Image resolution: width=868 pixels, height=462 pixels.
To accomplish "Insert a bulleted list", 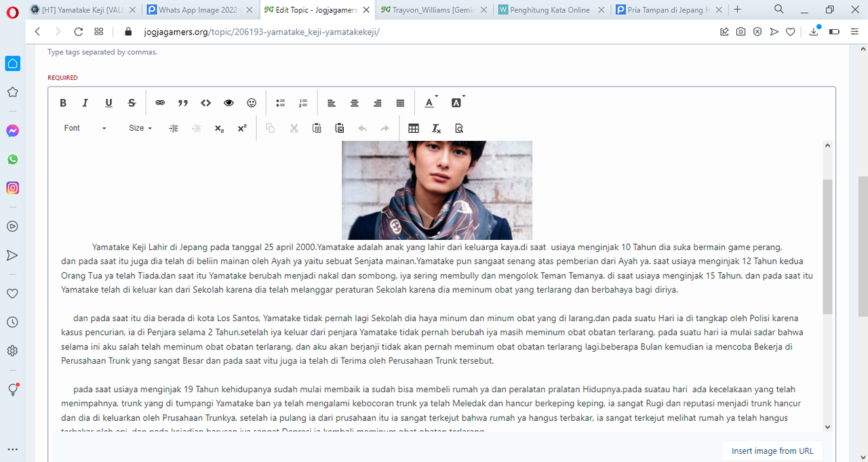I will tap(280, 103).
